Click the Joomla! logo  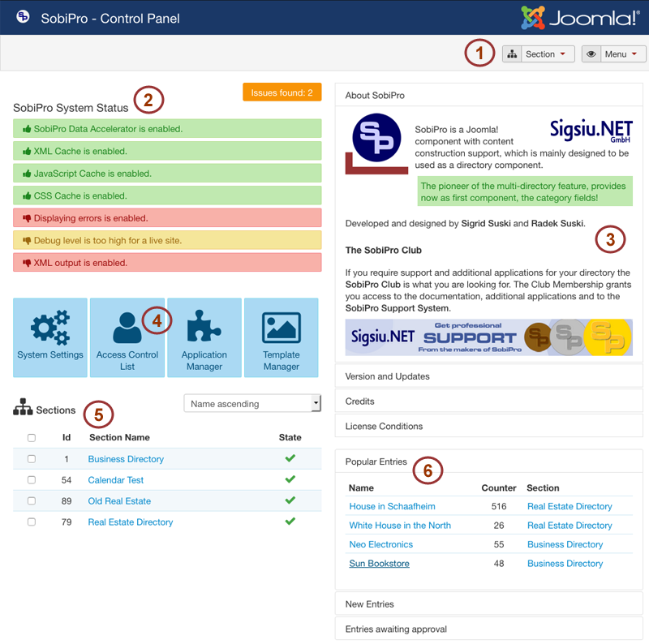point(580,18)
